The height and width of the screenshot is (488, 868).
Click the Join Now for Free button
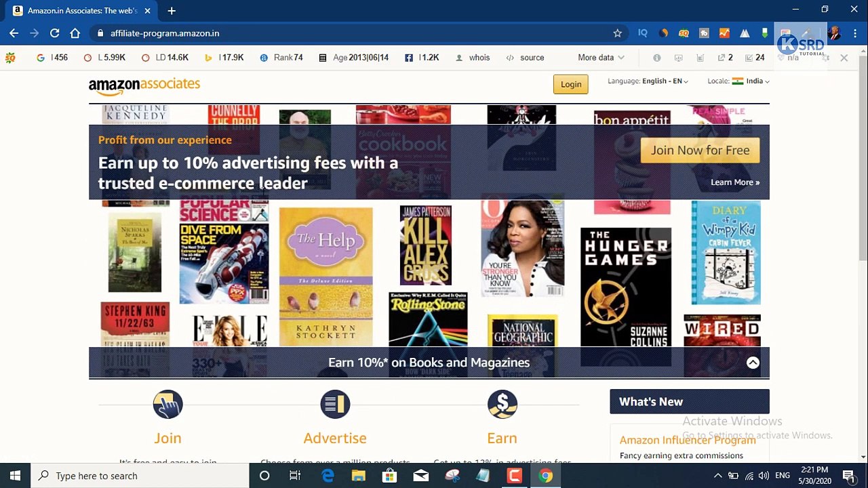pos(700,150)
